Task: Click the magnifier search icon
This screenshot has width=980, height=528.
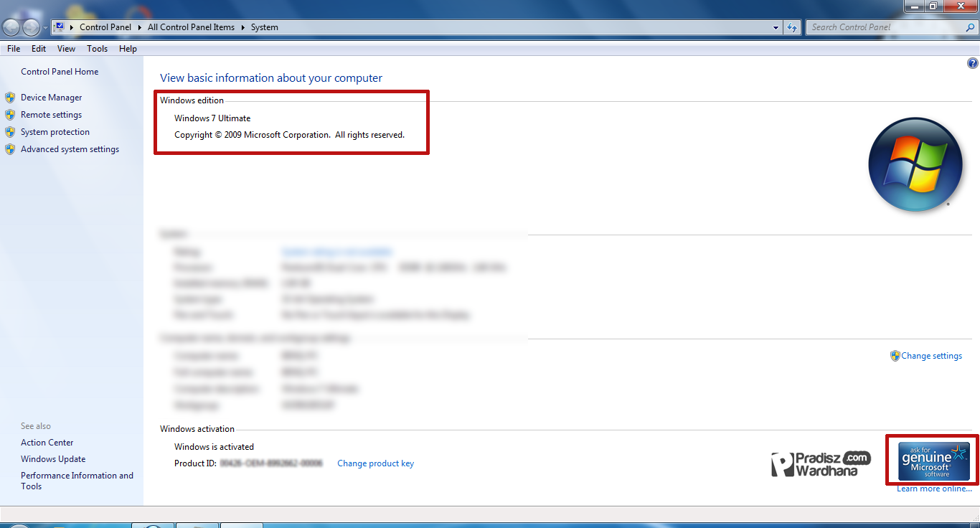Action: point(970,27)
